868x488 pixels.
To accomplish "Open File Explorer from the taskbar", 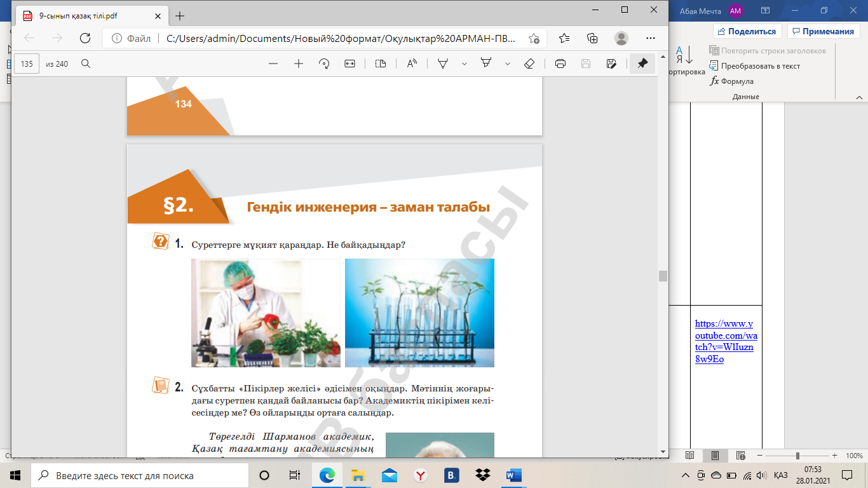I will (358, 475).
